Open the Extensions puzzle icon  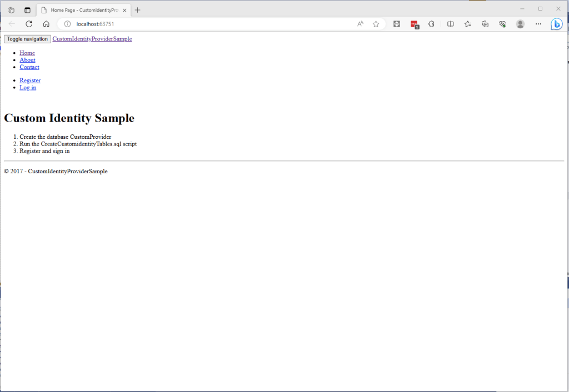point(431,24)
